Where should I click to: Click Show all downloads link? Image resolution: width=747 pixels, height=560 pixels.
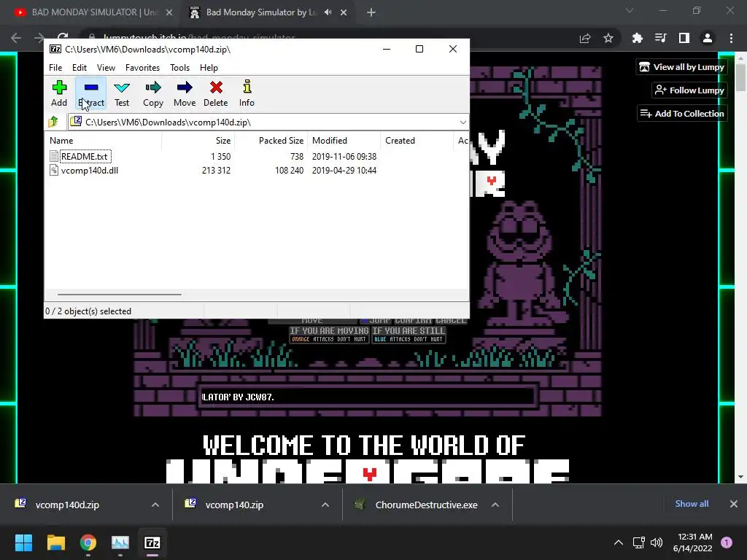pos(692,504)
